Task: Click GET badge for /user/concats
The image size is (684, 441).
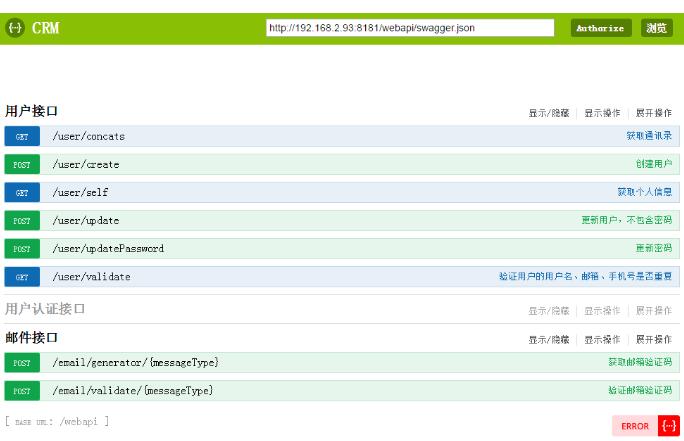Action: click(22, 136)
